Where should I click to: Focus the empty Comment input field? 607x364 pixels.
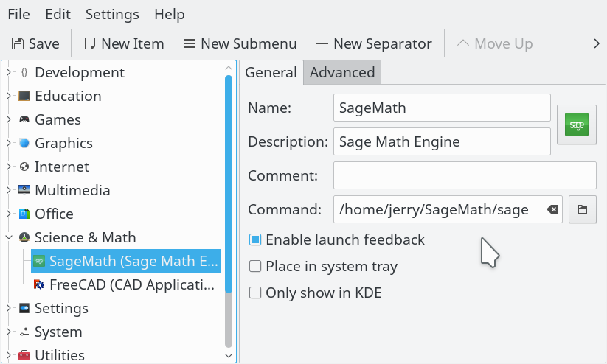coord(464,175)
